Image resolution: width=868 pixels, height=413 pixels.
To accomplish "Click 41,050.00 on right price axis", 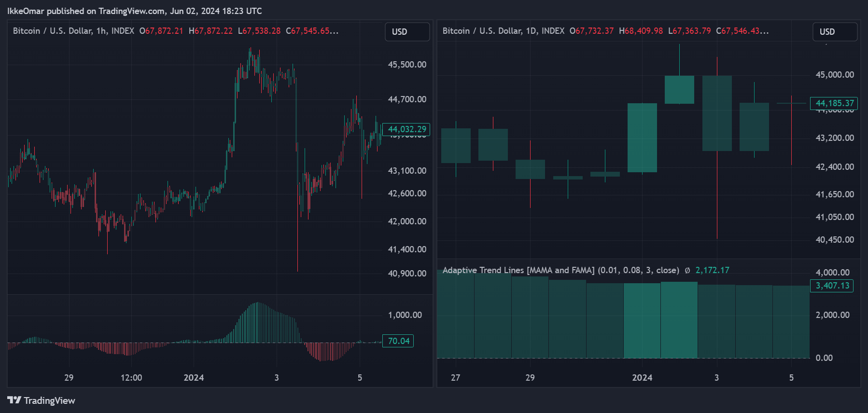I will coord(835,217).
